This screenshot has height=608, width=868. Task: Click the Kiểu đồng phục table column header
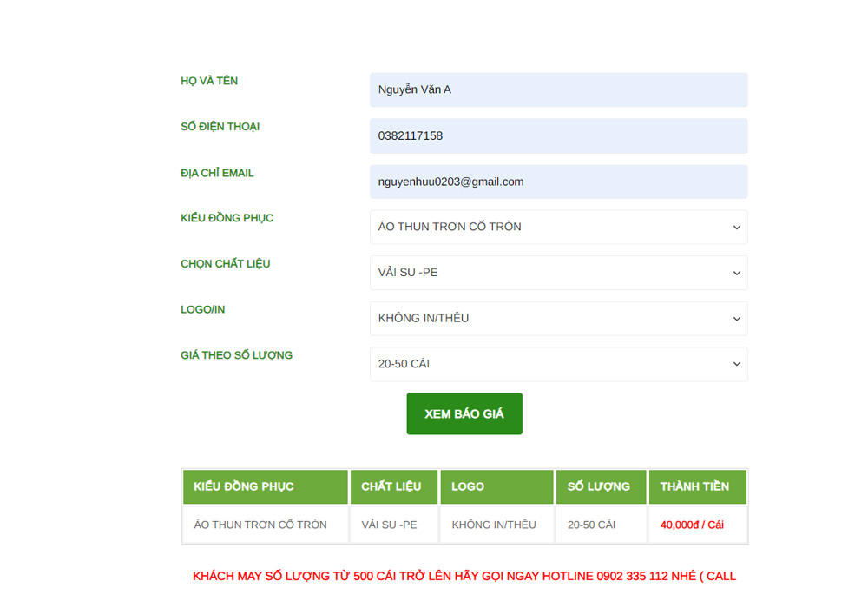(265, 486)
